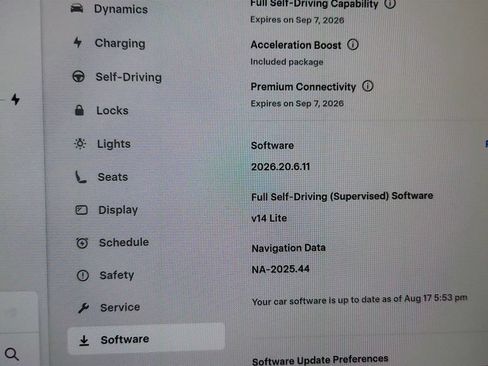The image size is (488, 366).
Task: Tap navigation data NA-2025.44
Action: click(x=280, y=269)
